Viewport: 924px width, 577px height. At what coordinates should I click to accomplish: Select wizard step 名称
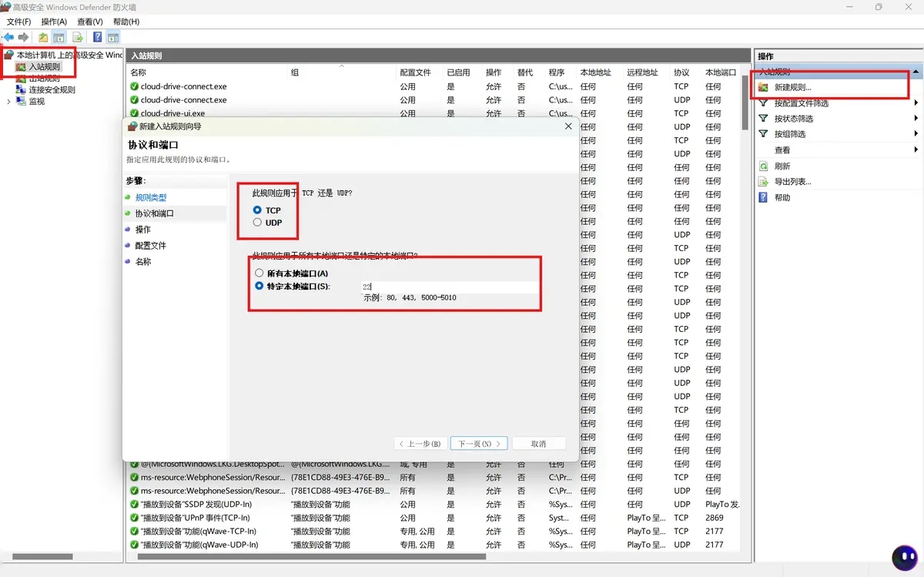click(143, 262)
